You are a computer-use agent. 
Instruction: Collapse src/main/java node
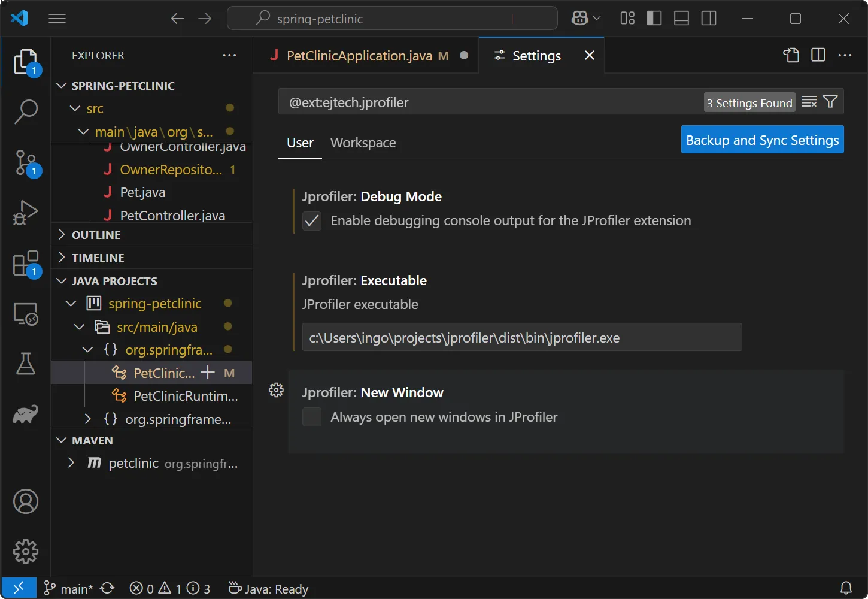pyautogui.click(x=151, y=327)
